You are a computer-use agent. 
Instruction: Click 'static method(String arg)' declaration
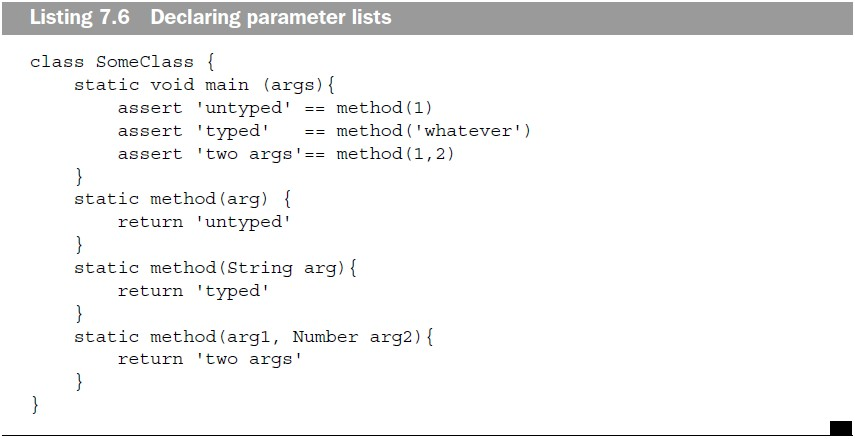tap(215, 268)
